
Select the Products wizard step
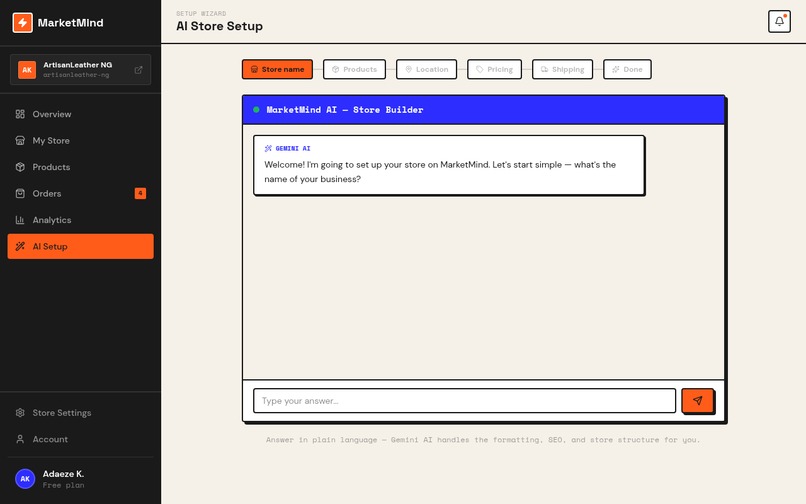click(x=354, y=69)
